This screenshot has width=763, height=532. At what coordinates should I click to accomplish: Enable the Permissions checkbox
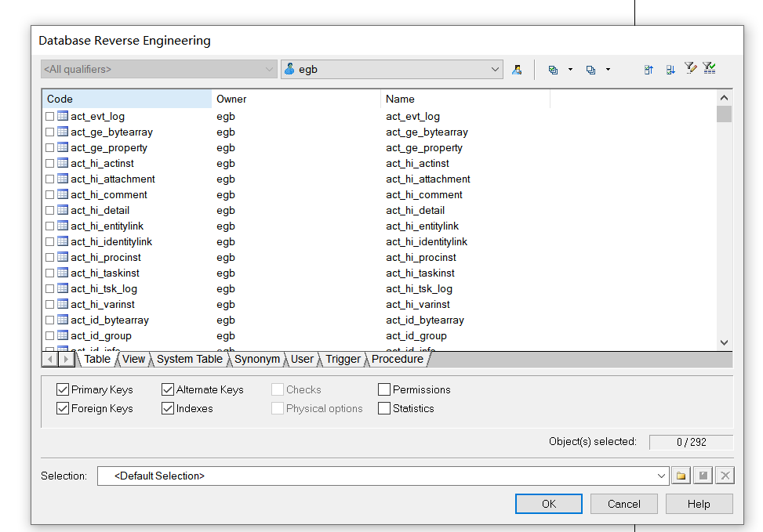click(x=383, y=389)
